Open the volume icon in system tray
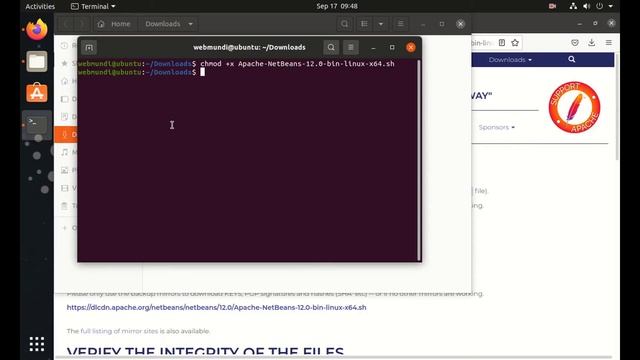640x360 pixels. (x=587, y=7)
